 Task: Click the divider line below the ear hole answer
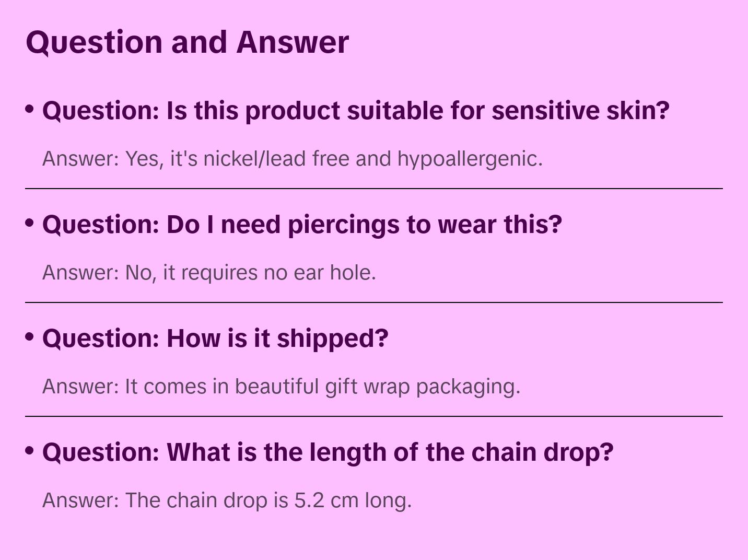tap(374, 302)
